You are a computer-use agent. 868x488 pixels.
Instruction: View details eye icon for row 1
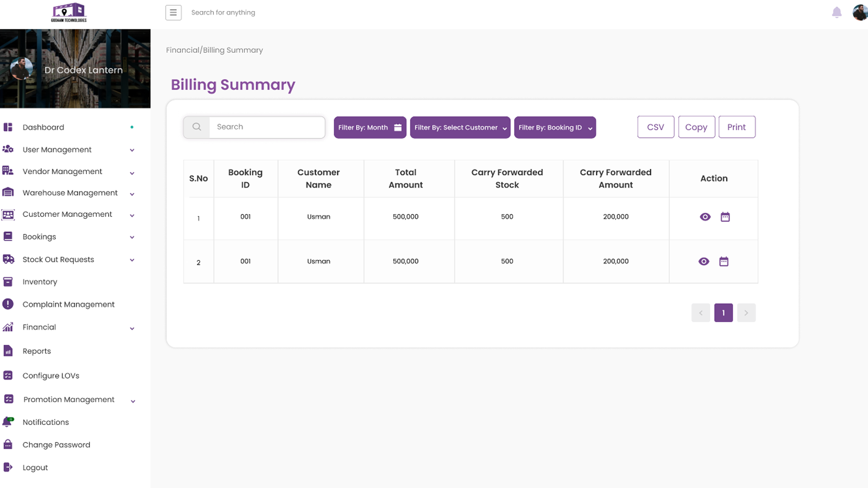click(705, 217)
